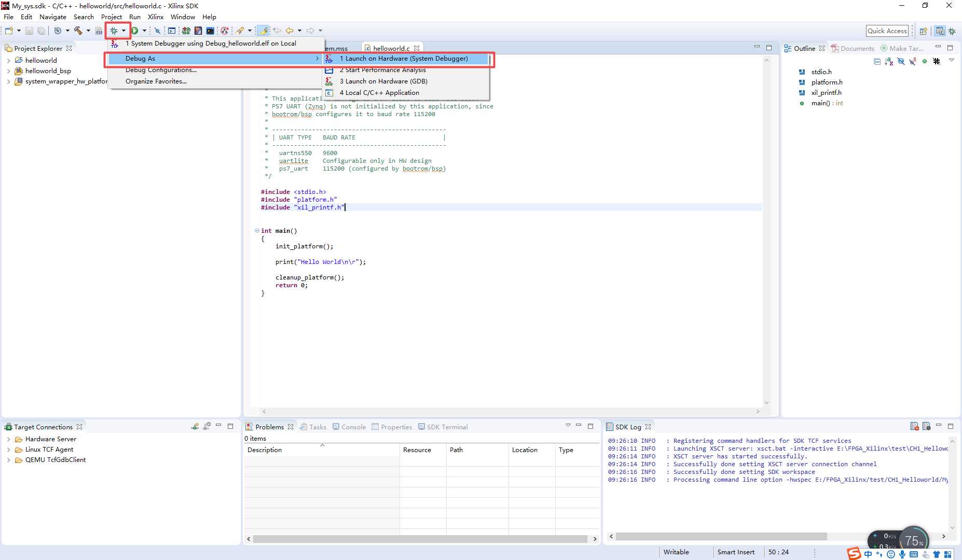Switch to the Console tab

(x=349, y=427)
